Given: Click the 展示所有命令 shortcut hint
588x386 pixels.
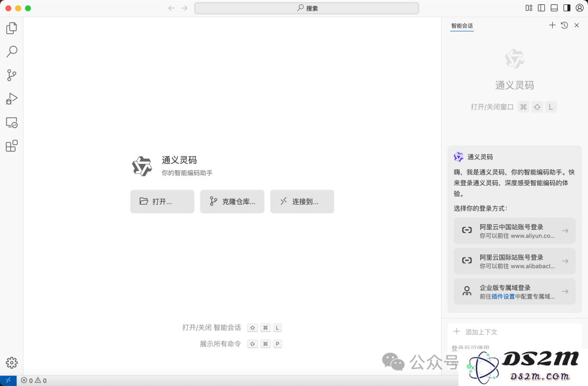Looking at the screenshot, I should (241, 344).
